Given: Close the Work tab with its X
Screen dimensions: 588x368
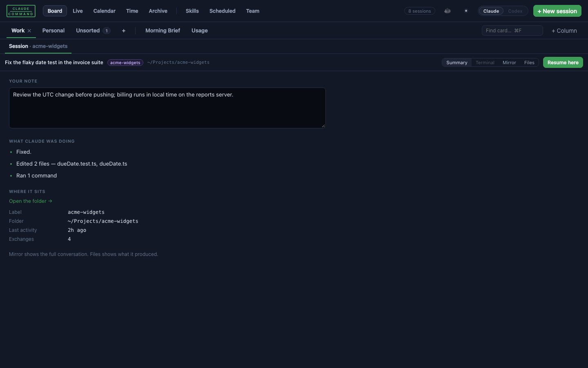Looking at the screenshot, I should point(29,31).
